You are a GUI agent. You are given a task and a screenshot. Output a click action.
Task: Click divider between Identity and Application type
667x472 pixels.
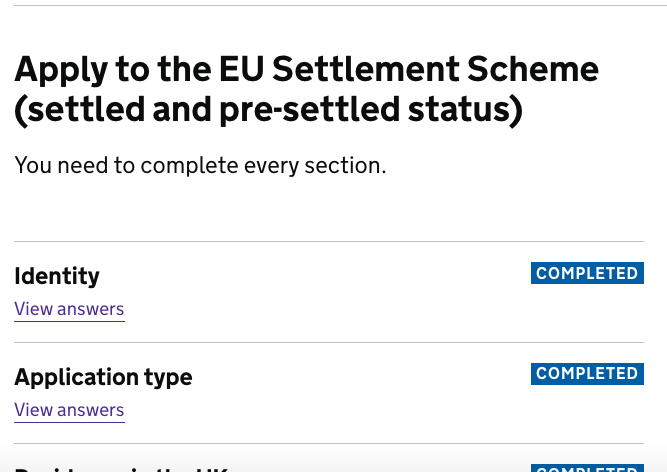(x=329, y=342)
